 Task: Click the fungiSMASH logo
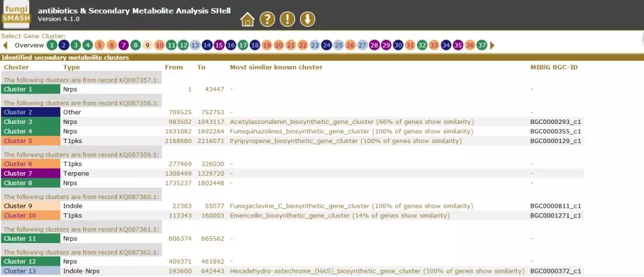click(x=16, y=15)
